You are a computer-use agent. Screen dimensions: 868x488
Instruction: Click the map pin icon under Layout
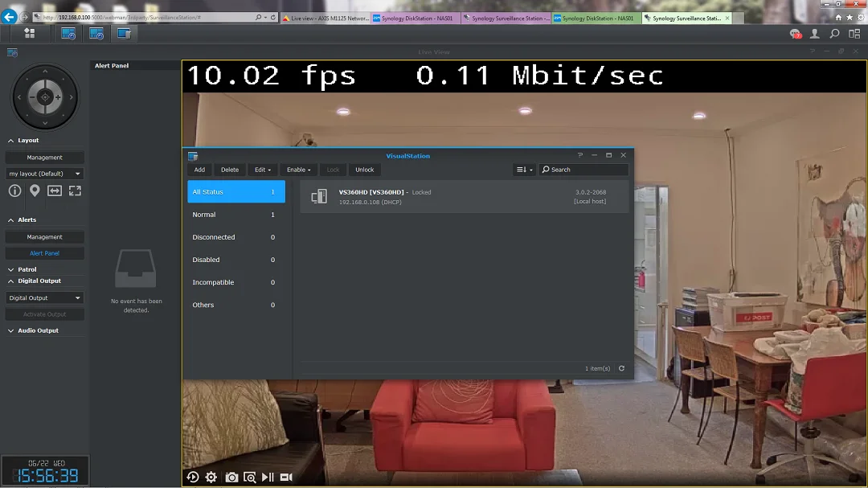tap(35, 191)
